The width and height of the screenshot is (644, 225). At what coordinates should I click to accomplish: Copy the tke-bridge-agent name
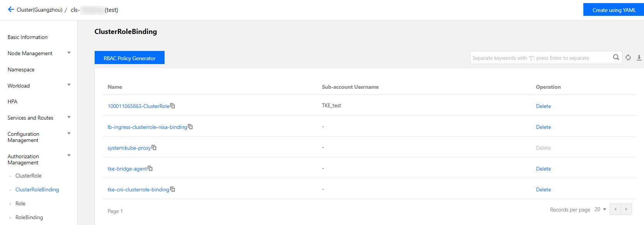[x=150, y=168]
